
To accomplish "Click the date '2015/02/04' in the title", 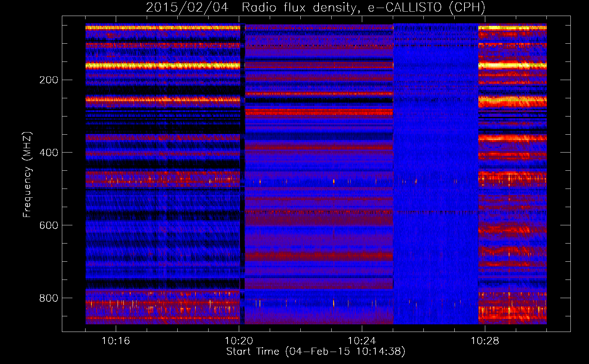I will point(187,7).
